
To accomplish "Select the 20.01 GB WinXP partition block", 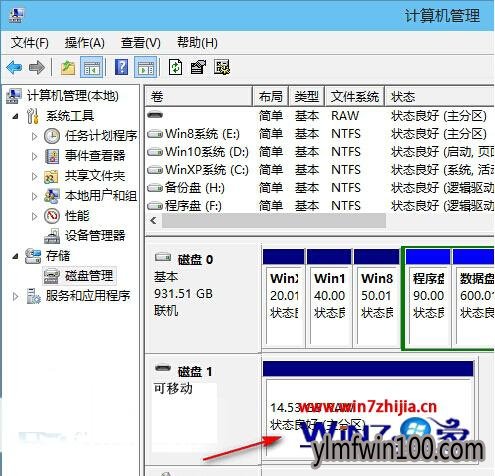I will click(x=283, y=299).
